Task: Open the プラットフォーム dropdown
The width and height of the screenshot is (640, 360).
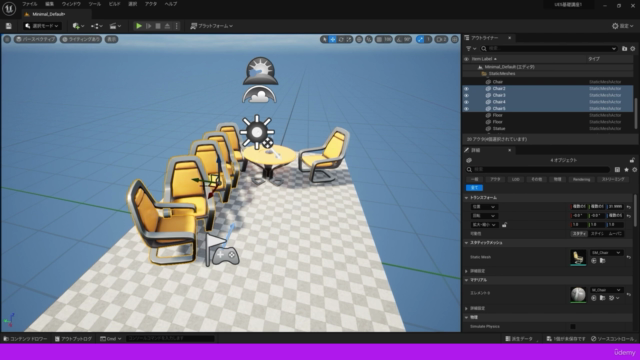Action: click(x=212, y=26)
